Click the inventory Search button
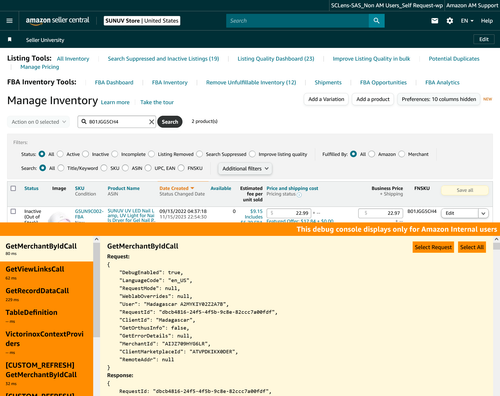This screenshot has width=500, height=396. pyautogui.click(x=170, y=122)
